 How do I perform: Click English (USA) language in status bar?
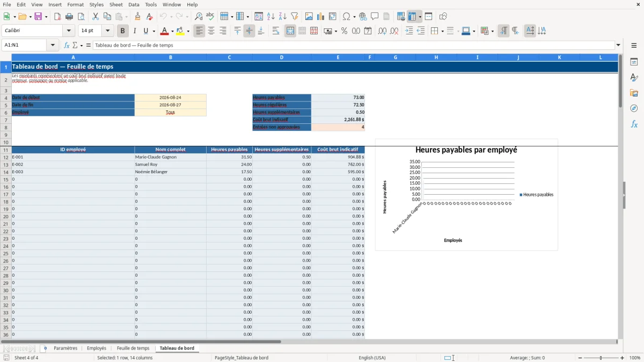click(372, 358)
